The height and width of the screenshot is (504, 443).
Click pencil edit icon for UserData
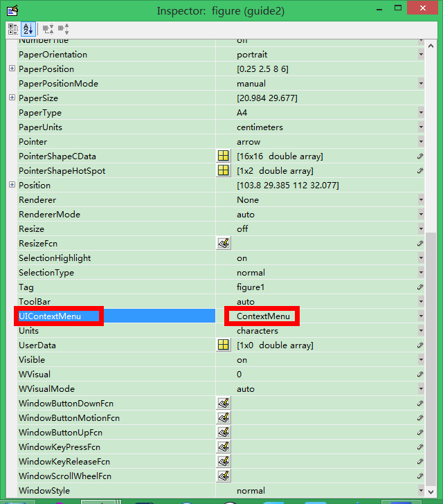[420, 345]
